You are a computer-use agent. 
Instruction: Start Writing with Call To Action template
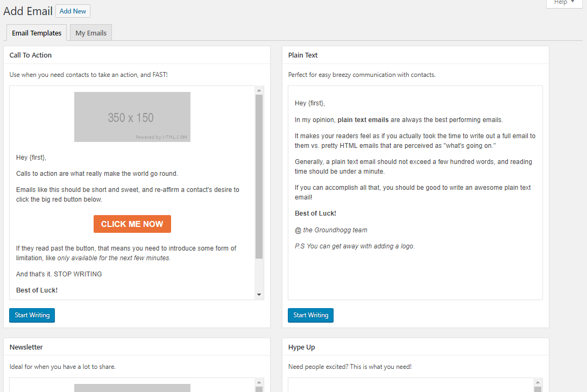click(32, 315)
